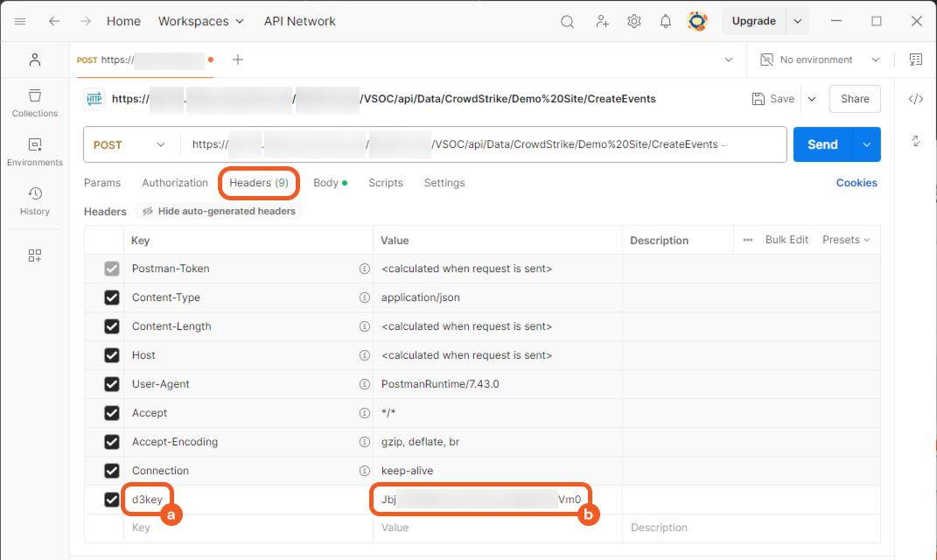Open the Cookies link
Screen dimensions: 937x560
point(857,183)
